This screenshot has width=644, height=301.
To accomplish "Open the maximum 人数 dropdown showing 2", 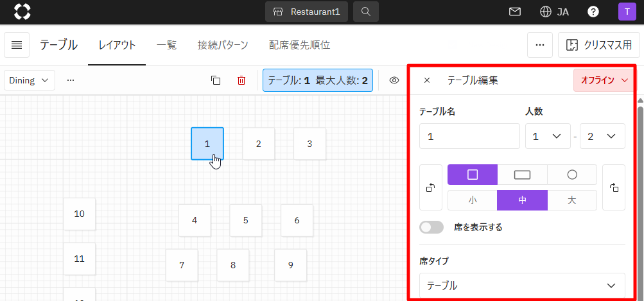I will tap(602, 136).
